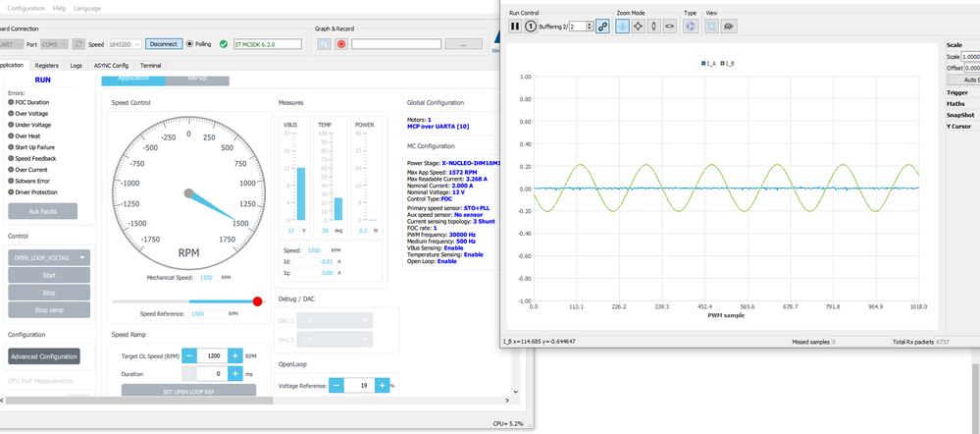Image resolution: width=980 pixels, height=434 pixels.
Task: Expand the Maths section
Action: [955, 104]
